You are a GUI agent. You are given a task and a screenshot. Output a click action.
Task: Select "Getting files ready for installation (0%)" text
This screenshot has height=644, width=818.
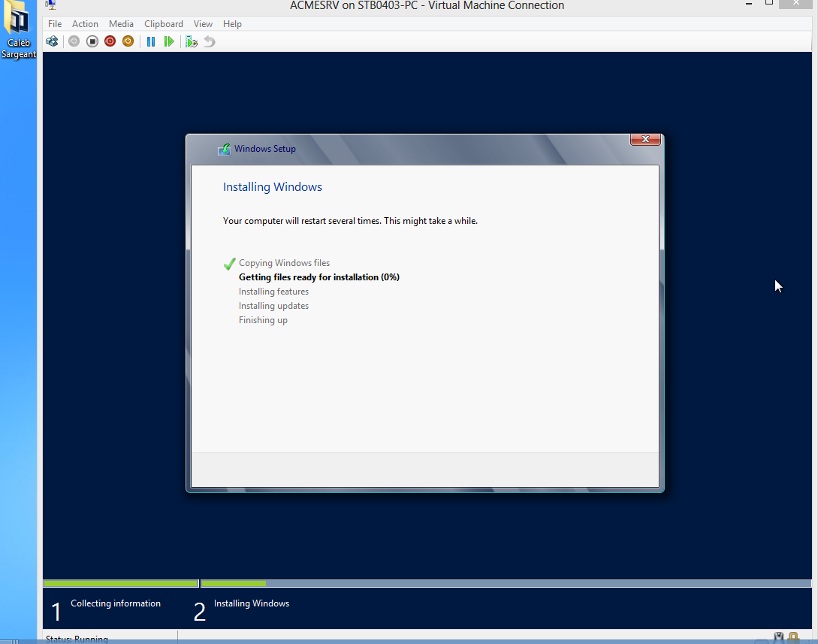click(x=319, y=277)
